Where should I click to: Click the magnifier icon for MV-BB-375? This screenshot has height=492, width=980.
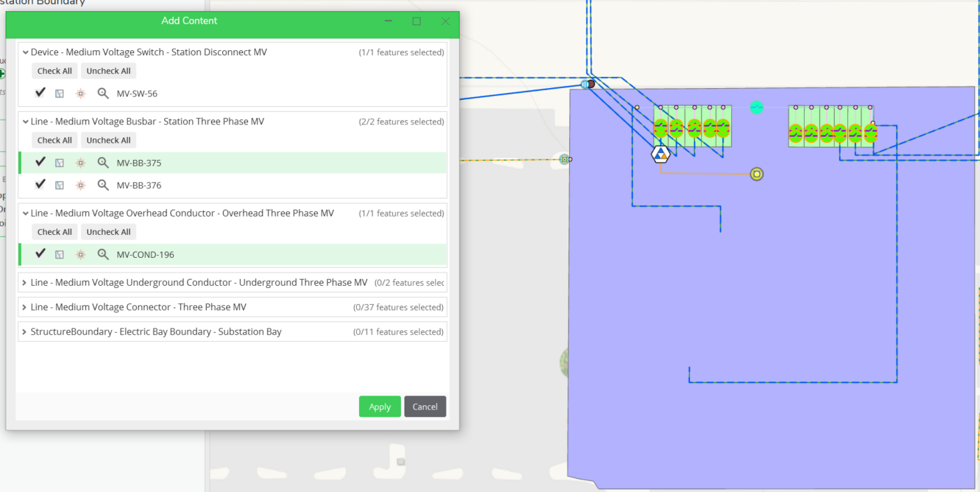103,161
